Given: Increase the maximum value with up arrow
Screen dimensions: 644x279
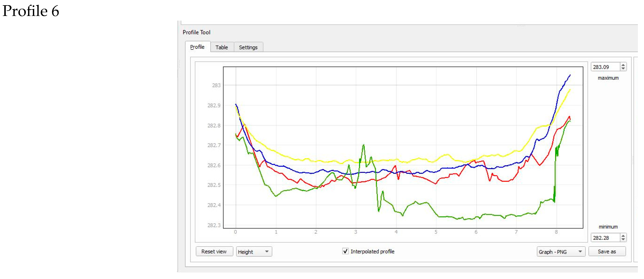Looking at the screenshot, I should 623,65.
